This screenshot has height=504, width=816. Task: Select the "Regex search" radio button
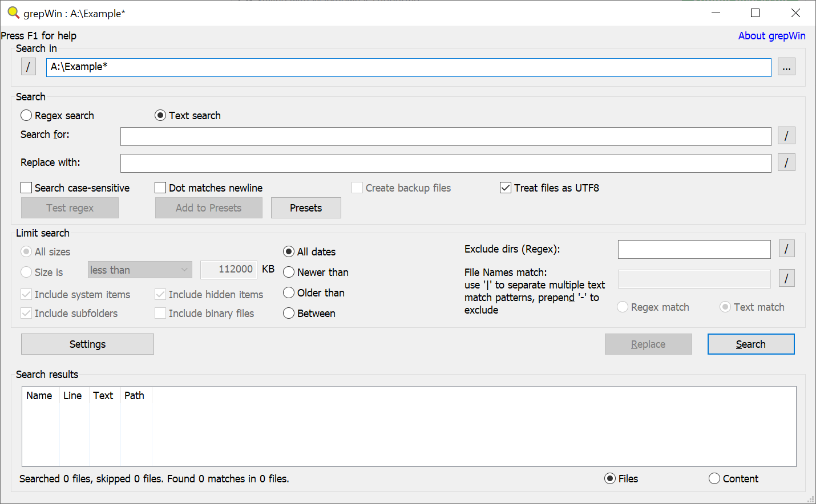(26, 115)
